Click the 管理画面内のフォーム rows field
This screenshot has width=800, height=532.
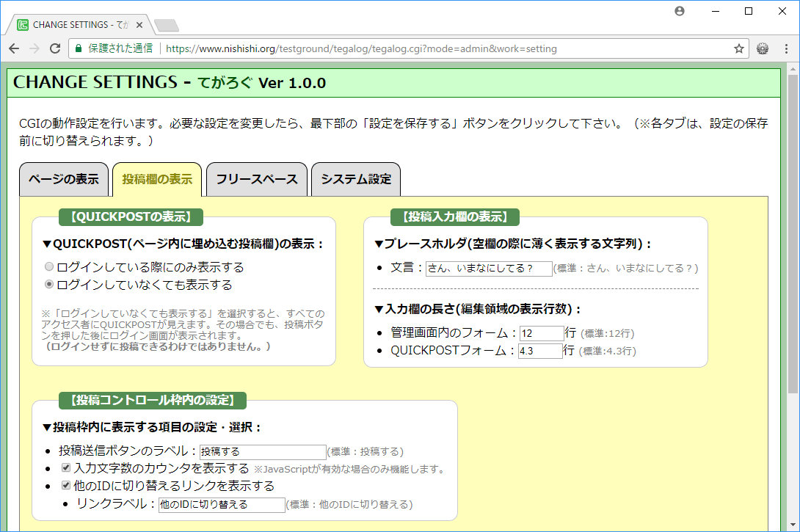(x=542, y=333)
